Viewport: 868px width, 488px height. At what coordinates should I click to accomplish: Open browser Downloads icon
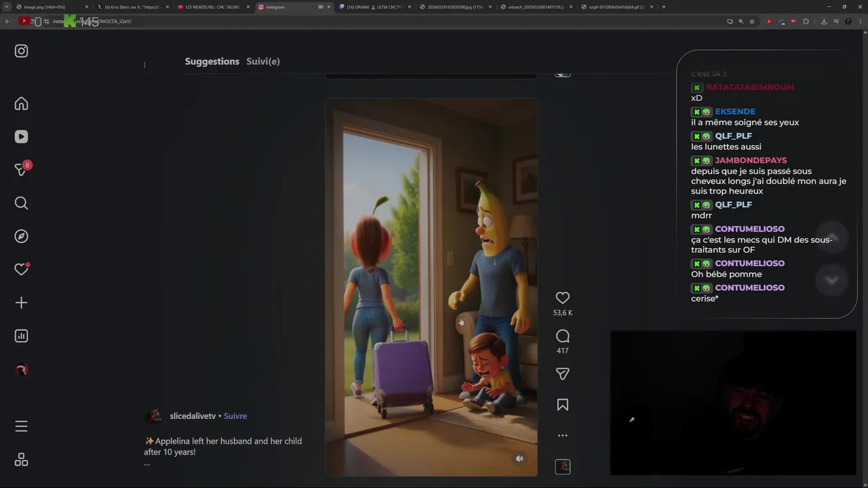point(824,21)
